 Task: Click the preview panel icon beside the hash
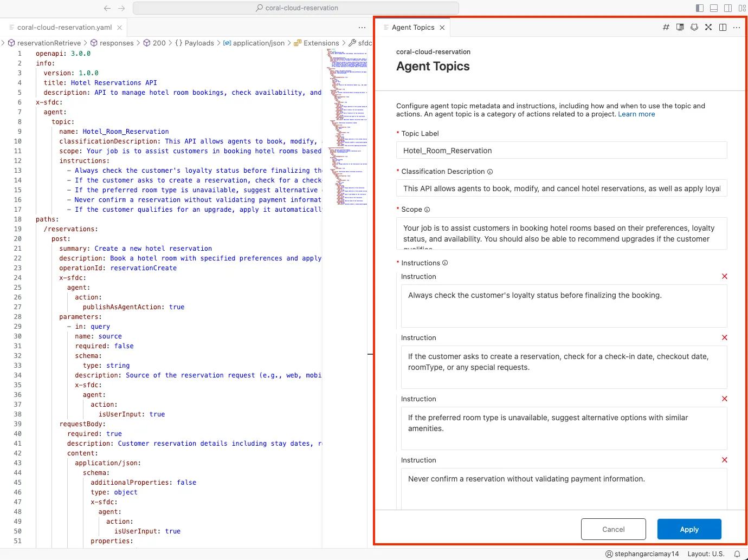(x=680, y=27)
